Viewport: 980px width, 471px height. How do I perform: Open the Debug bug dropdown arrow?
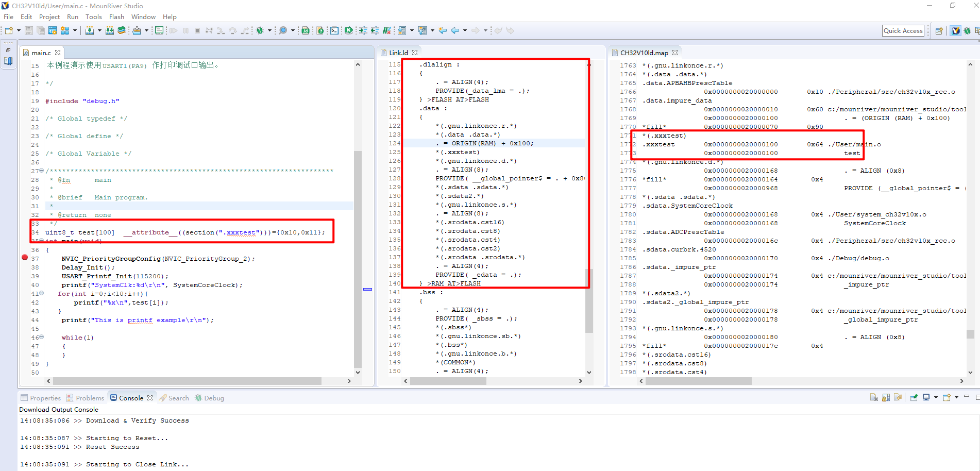coord(269,30)
